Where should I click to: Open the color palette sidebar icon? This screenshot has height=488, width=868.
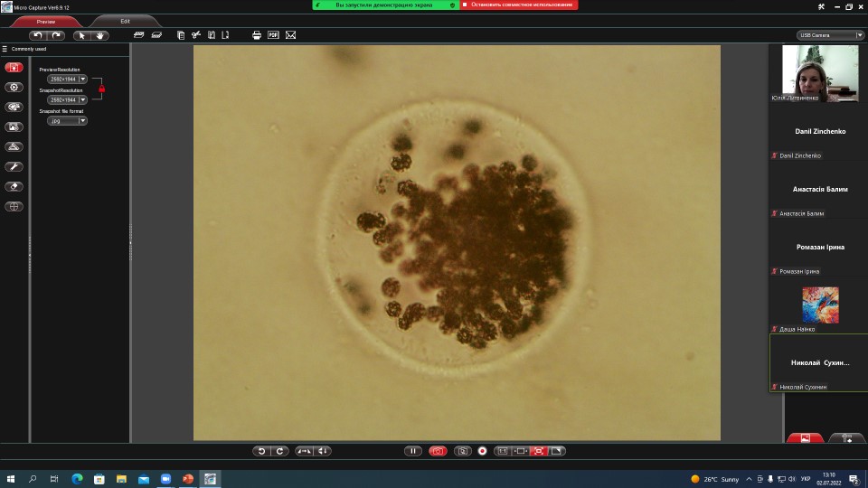pos(14,107)
